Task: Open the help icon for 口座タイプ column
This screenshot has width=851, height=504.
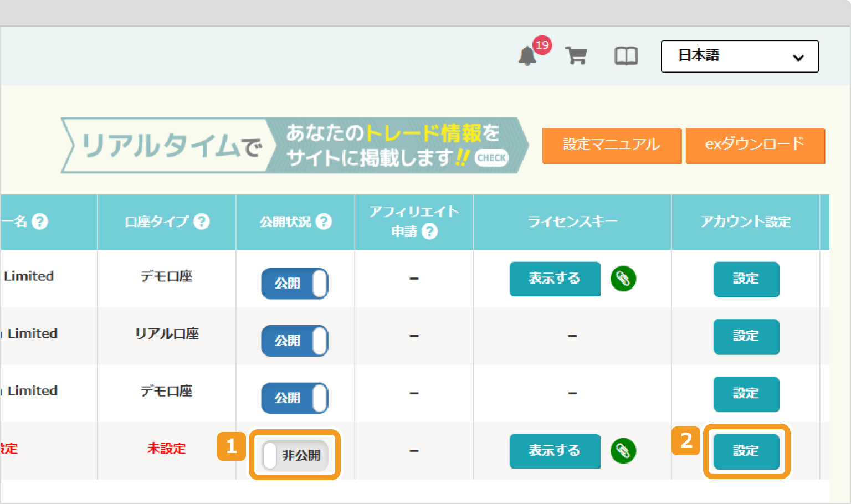Action: click(x=203, y=221)
